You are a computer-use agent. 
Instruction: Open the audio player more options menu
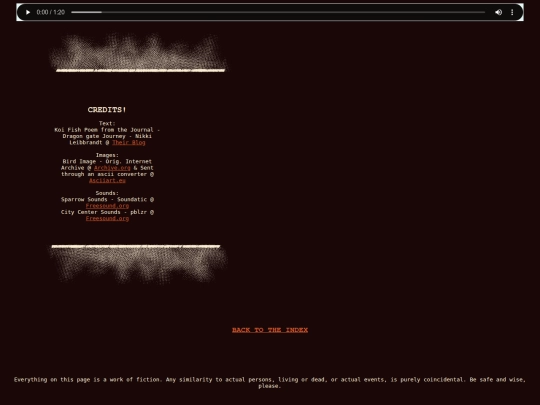[x=512, y=12]
